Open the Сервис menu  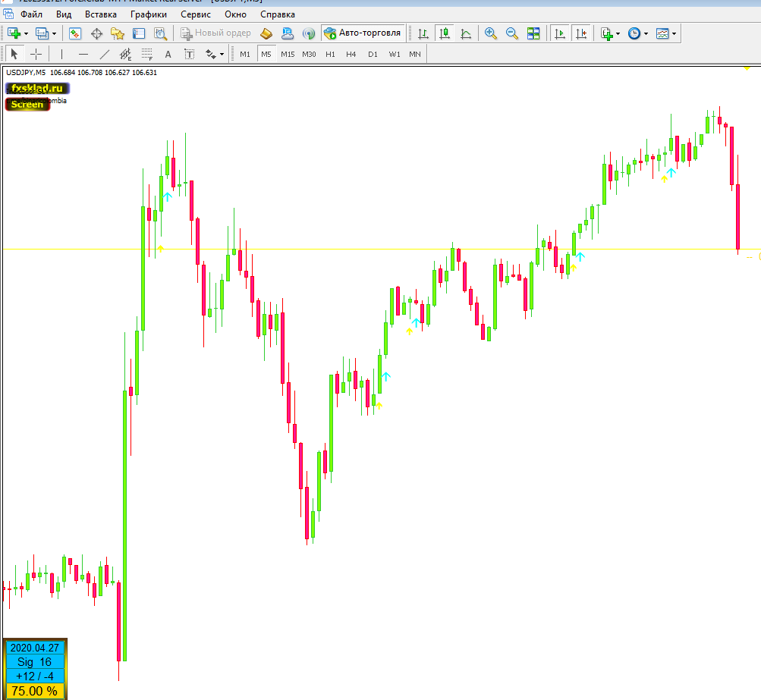pyautogui.click(x=196, y=14)
